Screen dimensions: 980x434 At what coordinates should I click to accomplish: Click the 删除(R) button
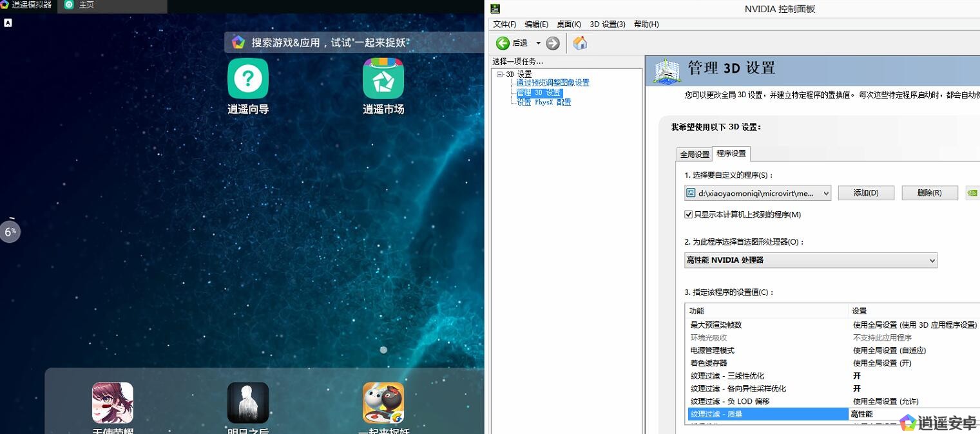tap(928, 193)
